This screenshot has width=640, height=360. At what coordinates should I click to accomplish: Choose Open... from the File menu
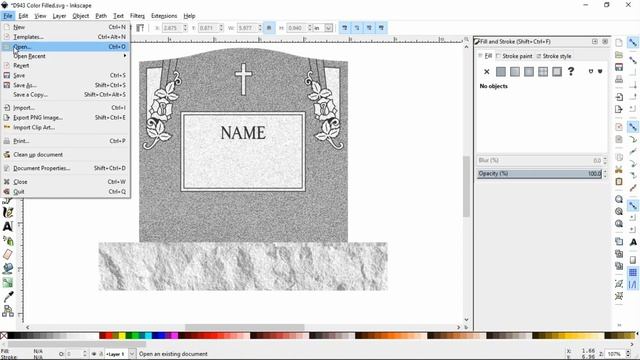point(65,47)
